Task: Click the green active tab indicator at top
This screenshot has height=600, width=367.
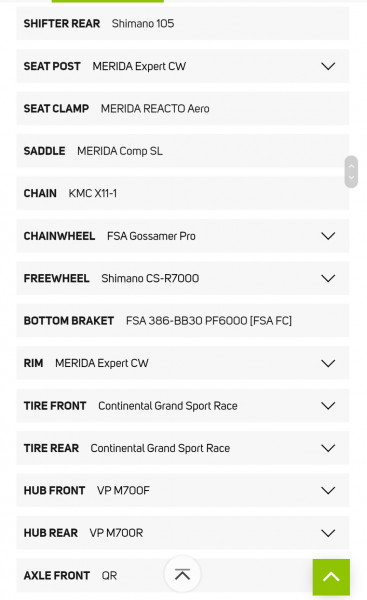Action: click(x=108, y=1)
